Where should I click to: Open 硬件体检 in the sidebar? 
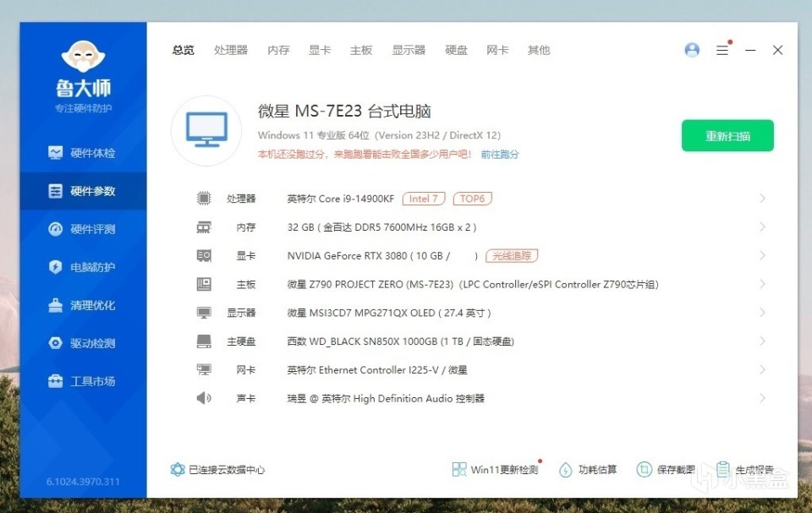click(83, 153)
